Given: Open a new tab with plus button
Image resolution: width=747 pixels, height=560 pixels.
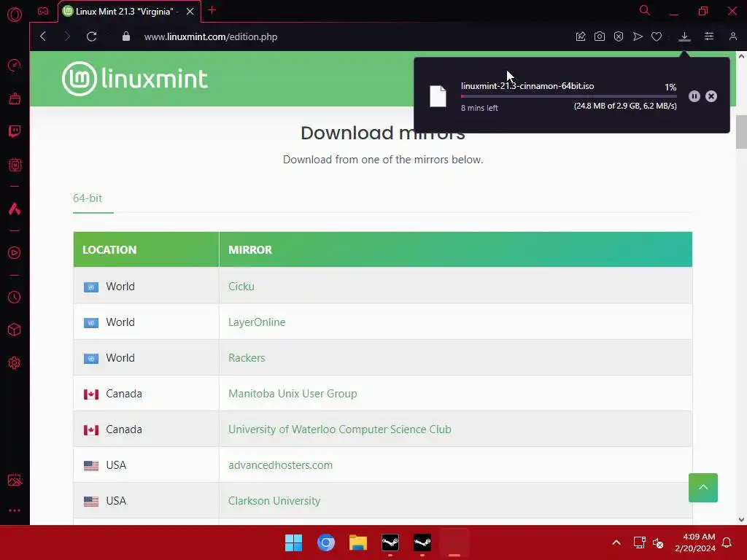Looking at the screenshot, I should pos(212,10).
